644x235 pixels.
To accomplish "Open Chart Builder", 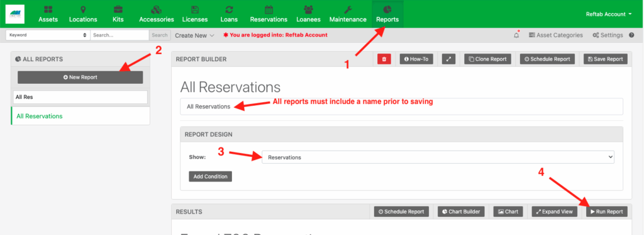I will (461, 212).
